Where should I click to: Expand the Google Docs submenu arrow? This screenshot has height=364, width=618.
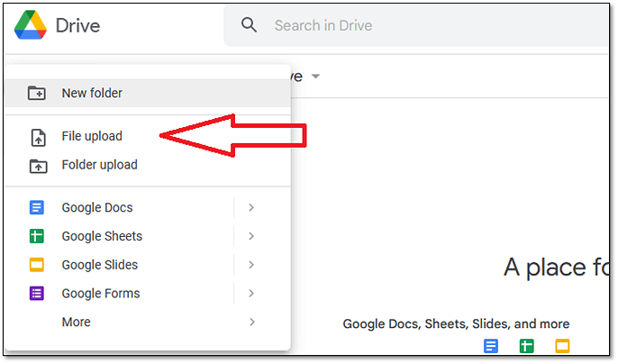(x=251, y=208)
